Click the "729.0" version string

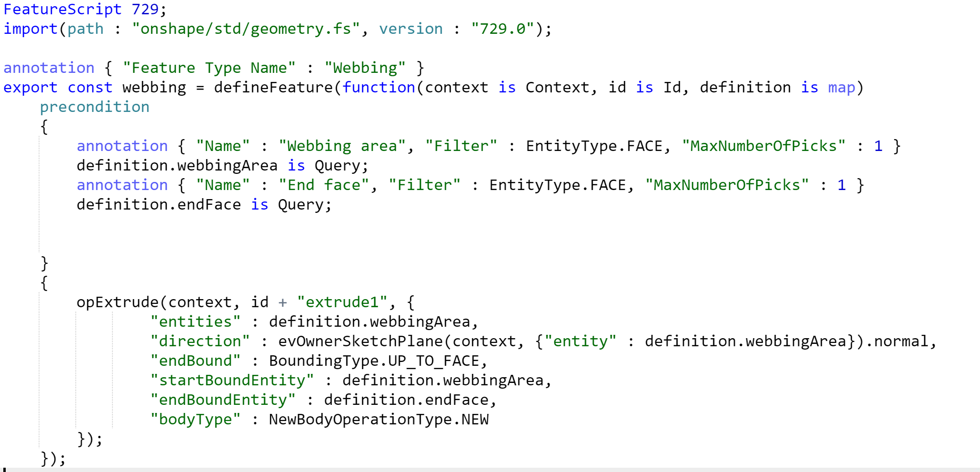(x=503, y=29)
